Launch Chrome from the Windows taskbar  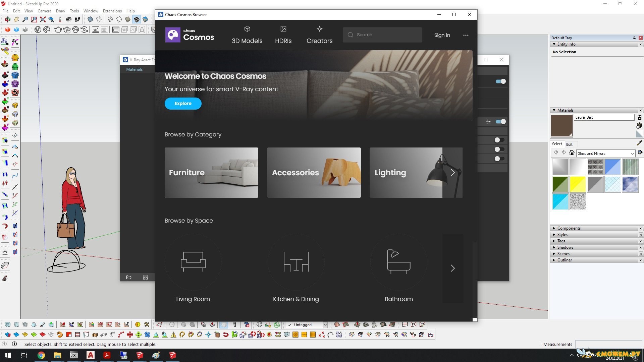click(41, 355)
